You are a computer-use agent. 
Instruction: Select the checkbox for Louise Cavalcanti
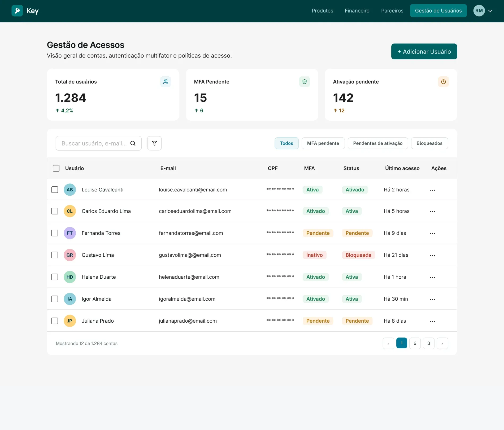(x=55, y=190)
